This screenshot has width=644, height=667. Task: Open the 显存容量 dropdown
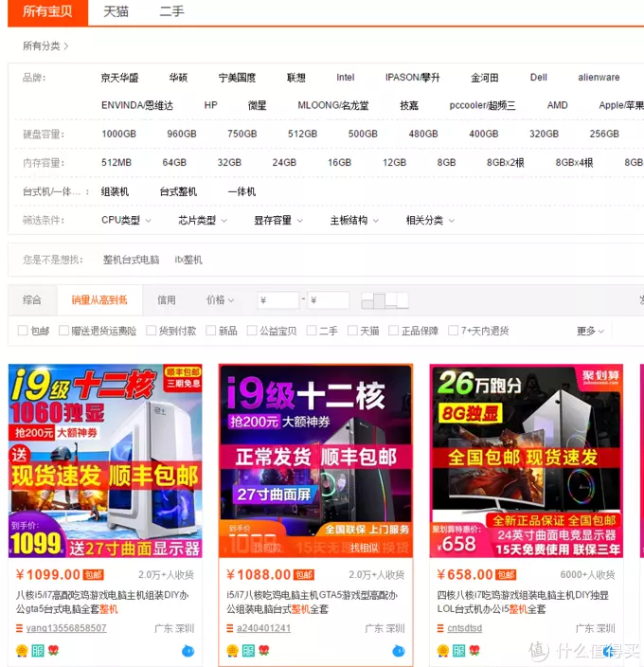[x=278, y=221]
